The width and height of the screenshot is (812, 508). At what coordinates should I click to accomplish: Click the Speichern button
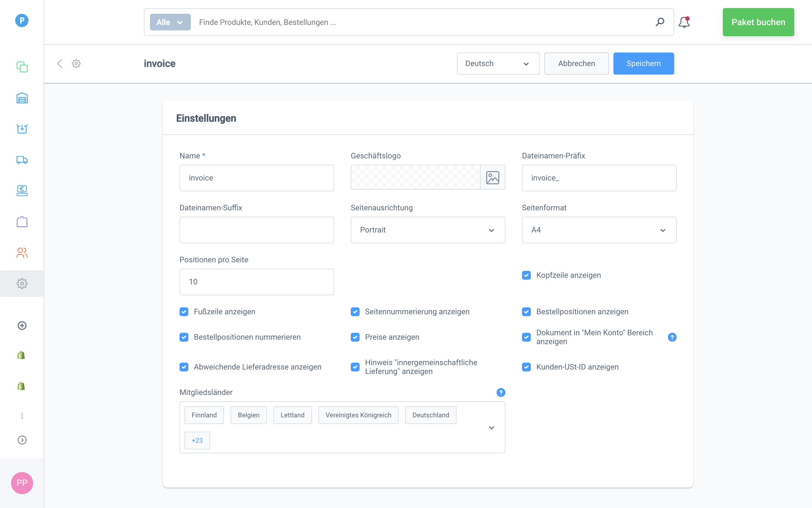click(643, 64)
